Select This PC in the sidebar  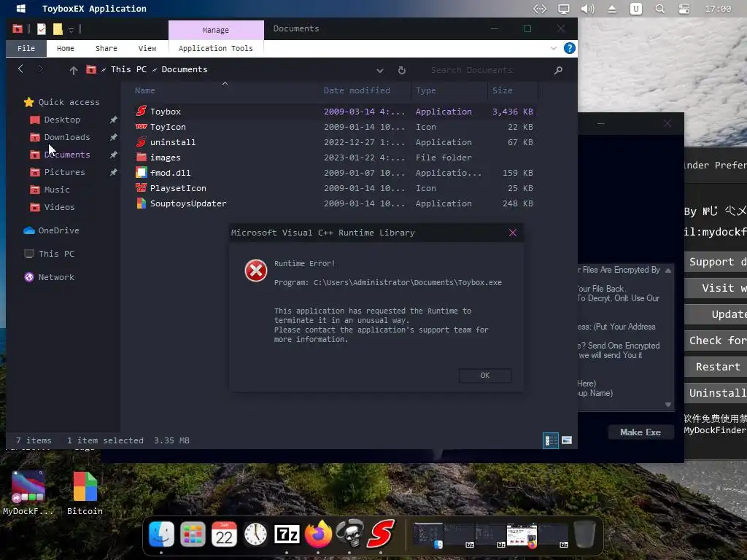[x=50, y=254]
